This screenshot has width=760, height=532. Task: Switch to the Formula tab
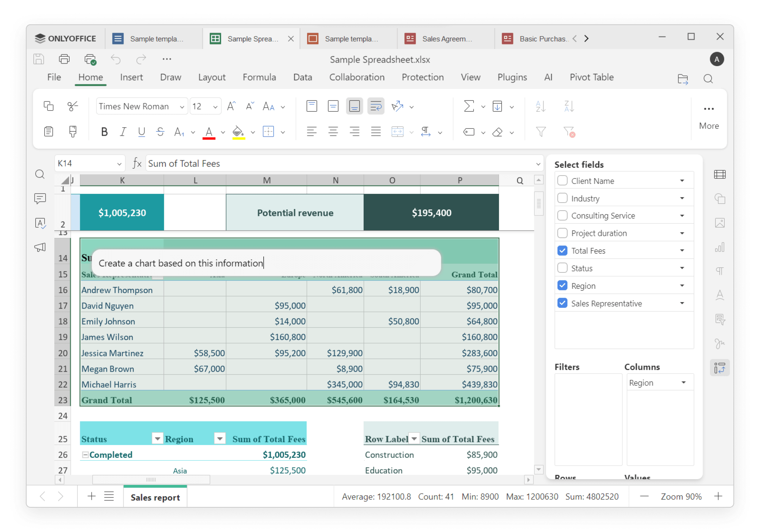point(259,77)
